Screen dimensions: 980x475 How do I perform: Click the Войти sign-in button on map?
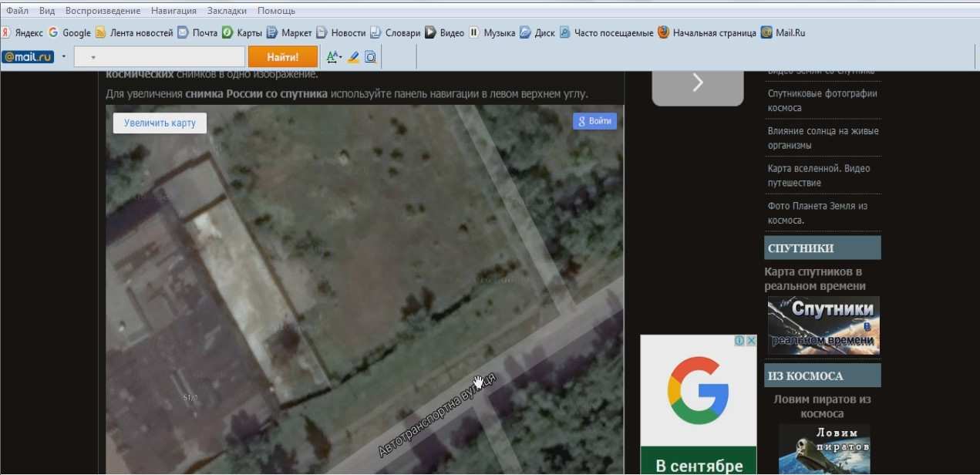(x=594, y=121)
